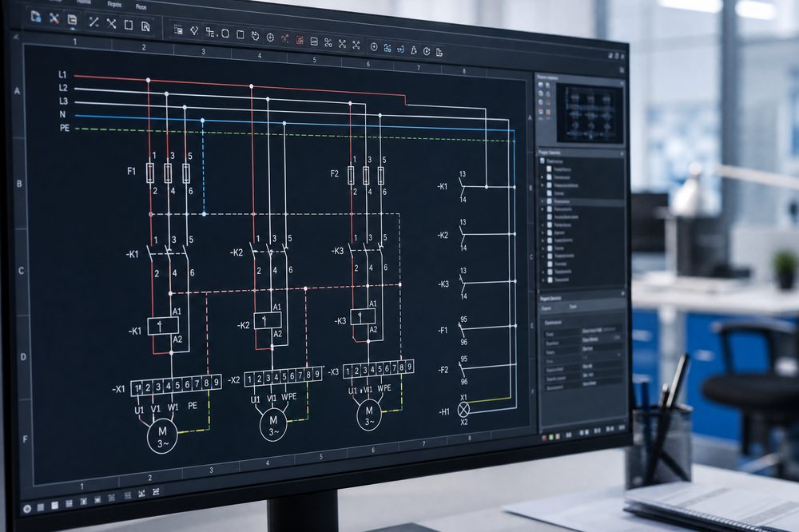
Task: Click the motor symbol under terminal strip X2
Action: point(273,426)
